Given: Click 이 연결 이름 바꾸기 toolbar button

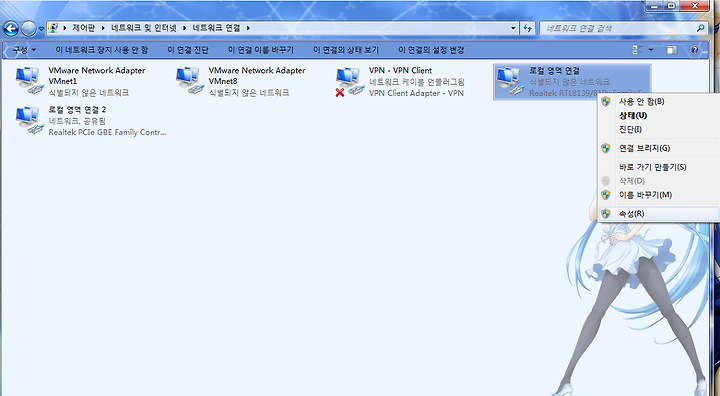Looking at the screenshot, I should click(260, 50).
